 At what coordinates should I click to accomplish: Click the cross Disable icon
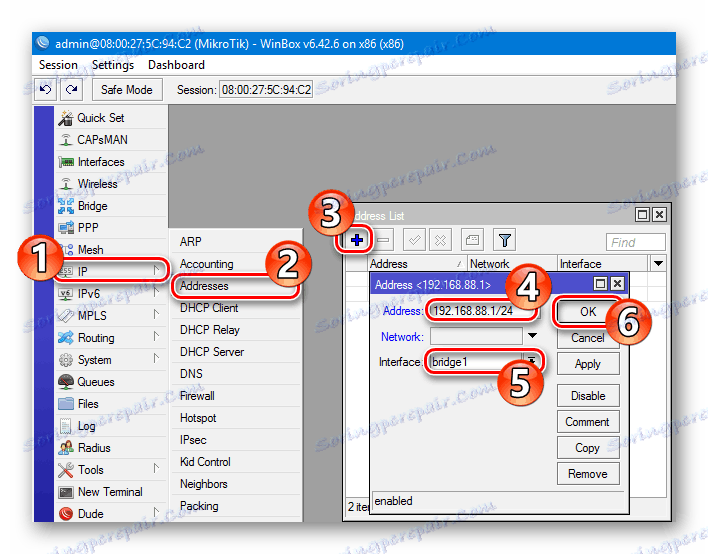tap(440, 240)
